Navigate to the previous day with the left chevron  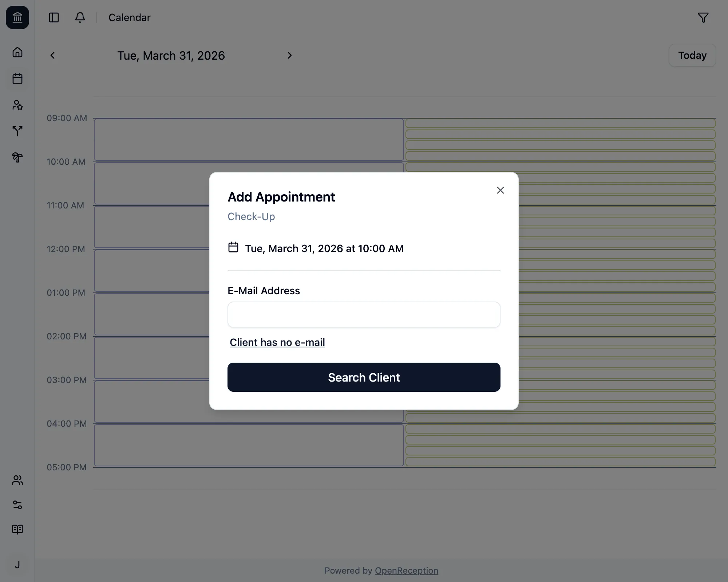[52, 55]
